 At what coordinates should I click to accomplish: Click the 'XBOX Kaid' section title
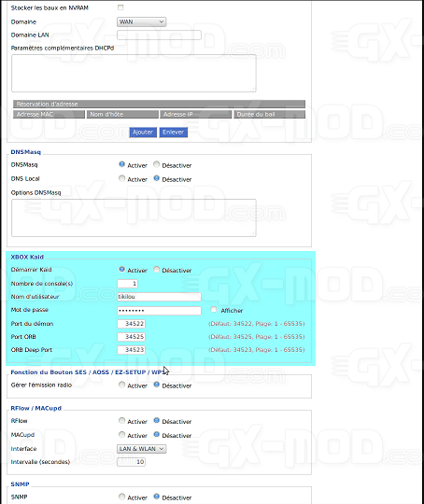(27, 258)
